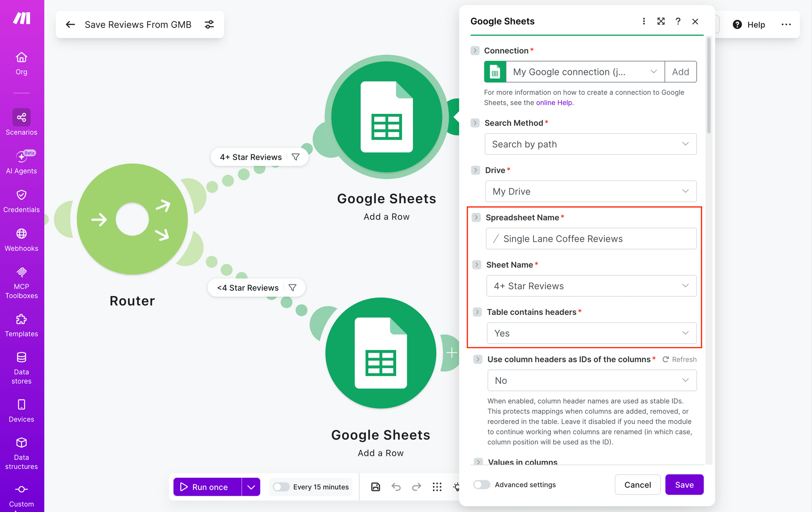Open the panel's three-dot options menu

[x=644, y=21]
